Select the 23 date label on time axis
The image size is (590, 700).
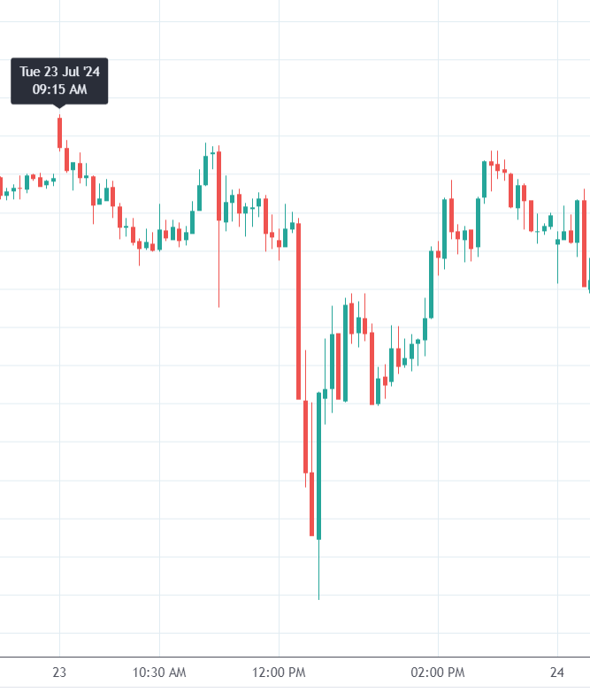pos(60,673)
